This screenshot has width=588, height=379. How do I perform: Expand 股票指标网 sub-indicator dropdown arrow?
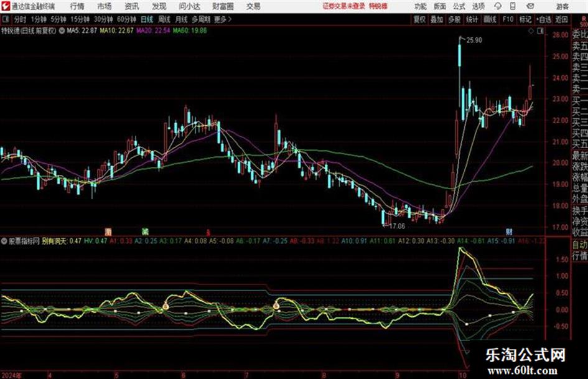(4, 241)
